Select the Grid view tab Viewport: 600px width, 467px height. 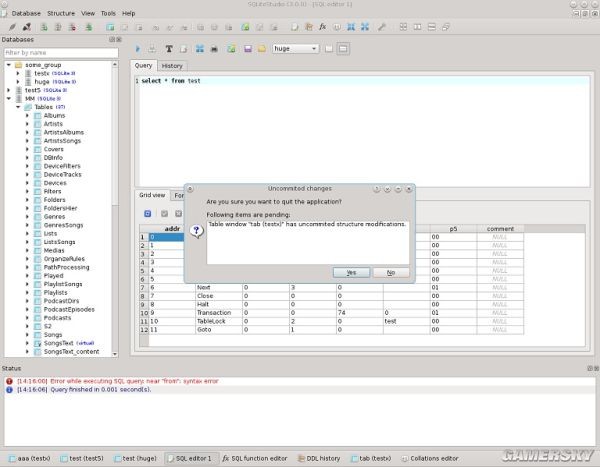click(152, 195)
